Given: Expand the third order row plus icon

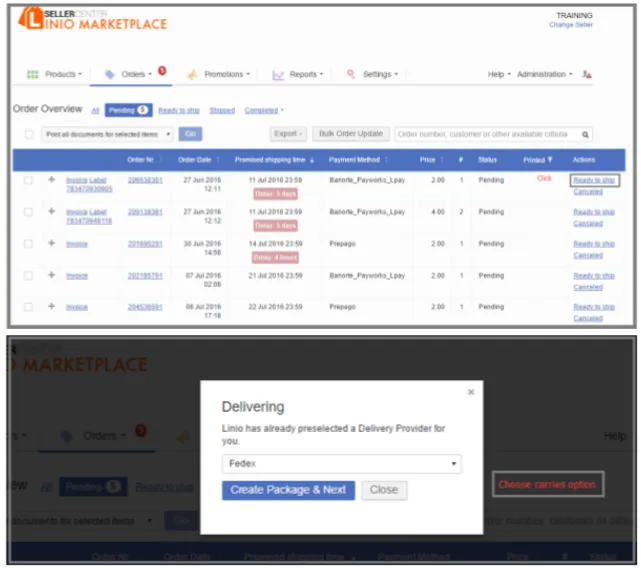Looking at the screenshot, I should 52,243.
